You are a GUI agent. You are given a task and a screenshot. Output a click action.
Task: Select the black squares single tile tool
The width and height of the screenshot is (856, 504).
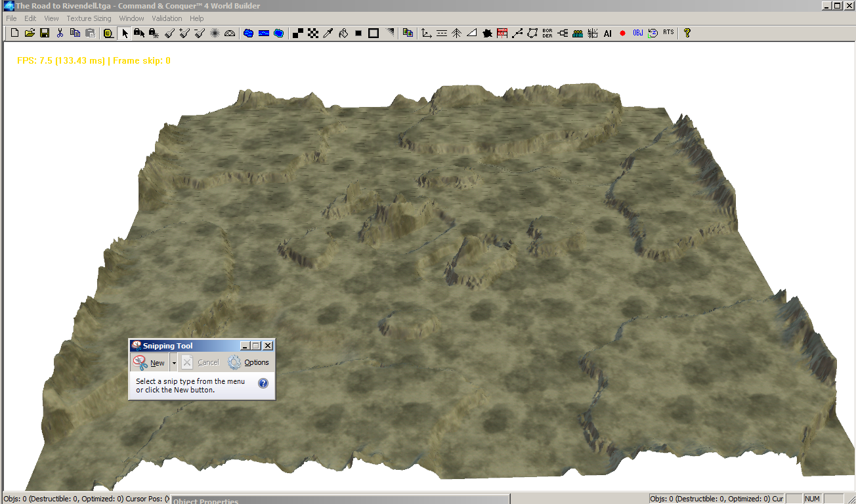click(x=298, y=33)
